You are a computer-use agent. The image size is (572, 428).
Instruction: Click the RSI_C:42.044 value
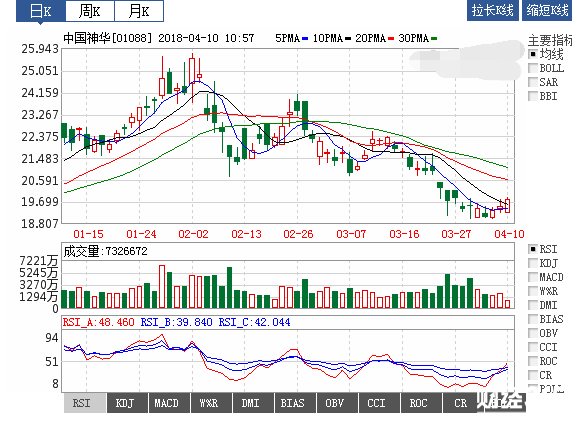255,322
